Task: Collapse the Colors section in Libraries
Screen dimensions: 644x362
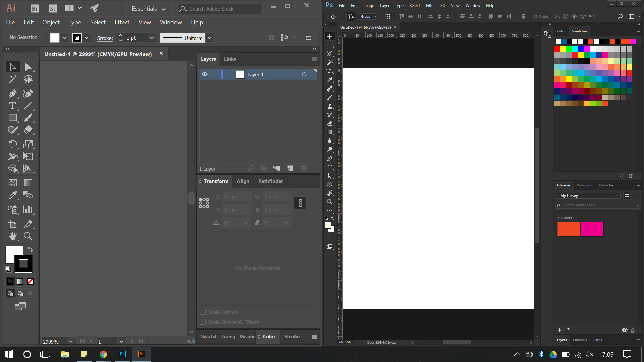Action: (559, 218)
